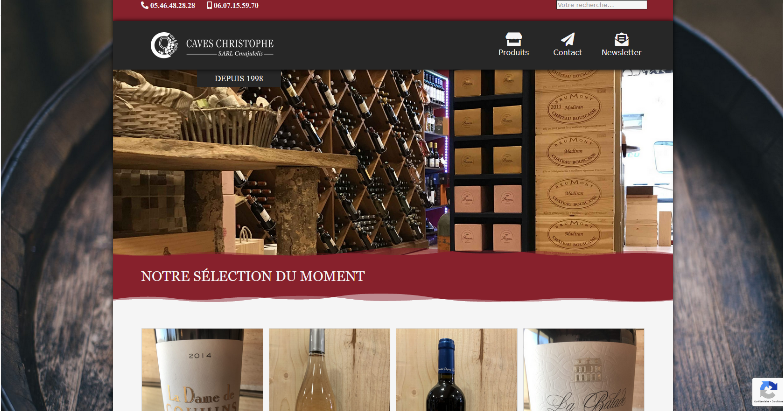Call landline number 05.46.48.28.28
The image size is (783, 411).
(172, 5)
